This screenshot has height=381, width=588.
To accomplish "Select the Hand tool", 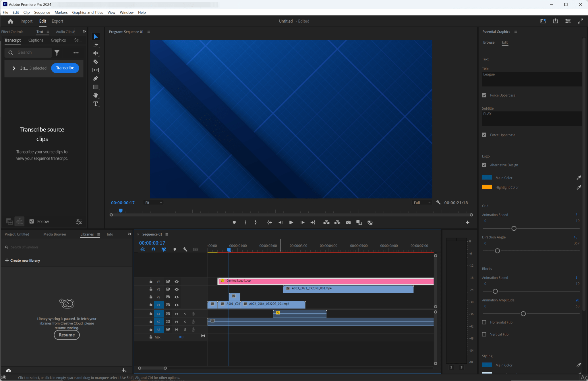I will tap(96, 95).
